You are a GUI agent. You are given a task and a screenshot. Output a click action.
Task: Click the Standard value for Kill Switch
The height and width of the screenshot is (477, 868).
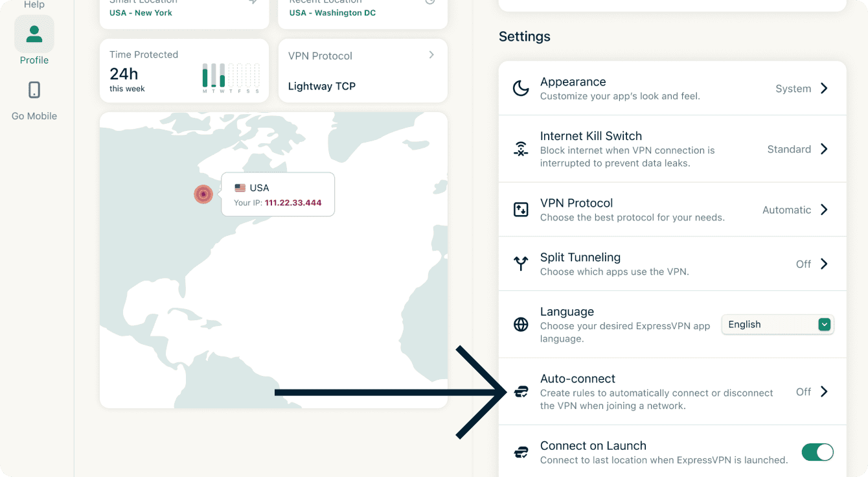point(789,149)
